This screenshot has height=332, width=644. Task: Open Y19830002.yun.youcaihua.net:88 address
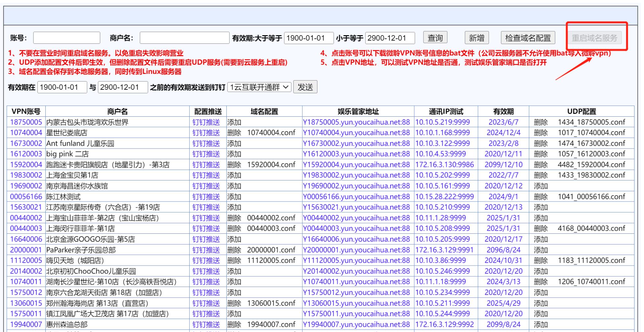(x=356, y=175)
